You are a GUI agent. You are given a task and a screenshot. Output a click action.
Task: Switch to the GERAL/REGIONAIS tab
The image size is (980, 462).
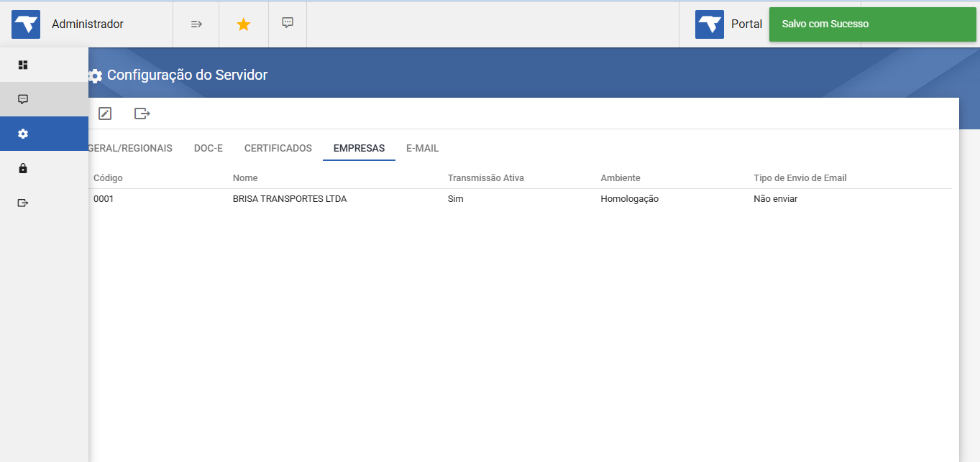click(x=130, y=149)
